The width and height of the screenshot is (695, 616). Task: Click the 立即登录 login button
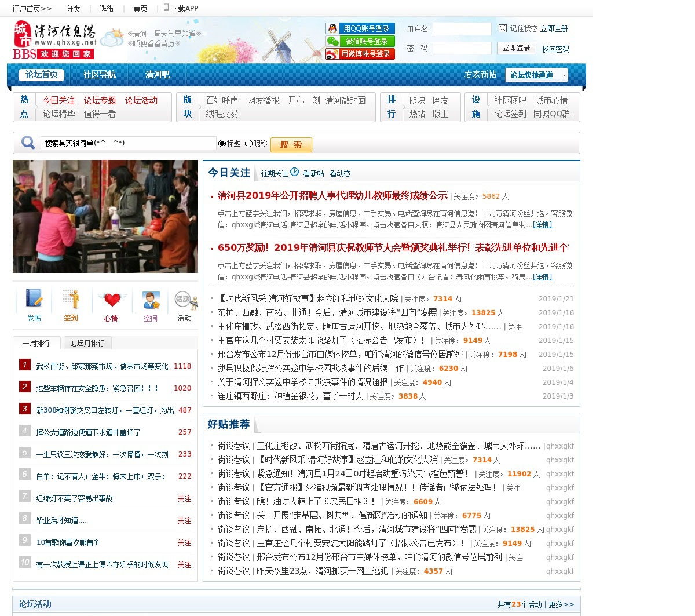516,48
